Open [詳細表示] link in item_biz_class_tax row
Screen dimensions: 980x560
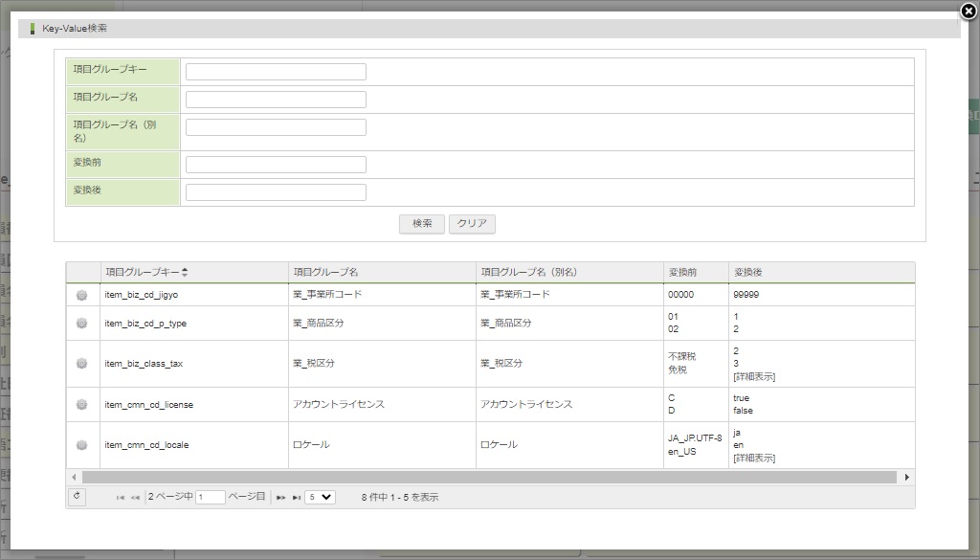coord(754,376)
